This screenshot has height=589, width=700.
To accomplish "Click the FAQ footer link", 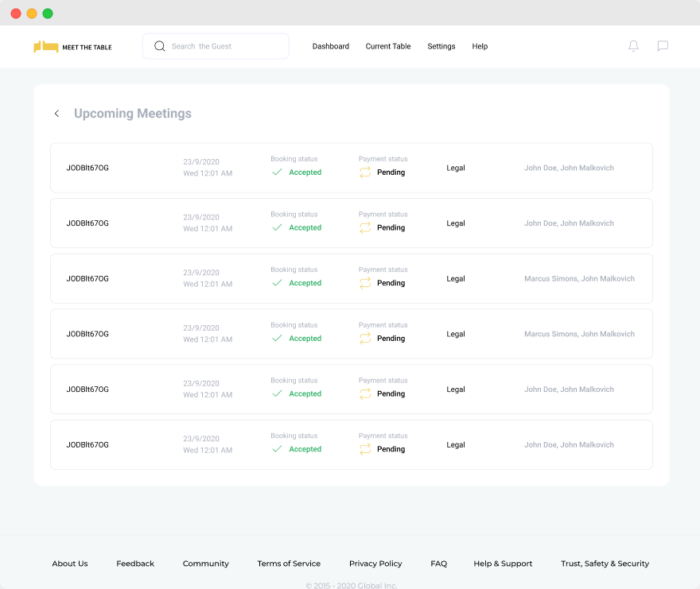I will [x=438, y=564].
